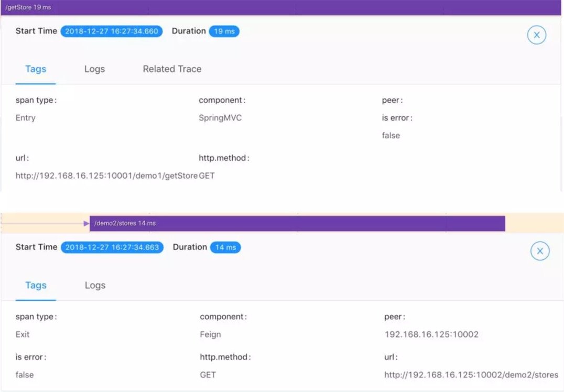Click the SpringMVC component value
564x392 pixels.
pos(220,118)
